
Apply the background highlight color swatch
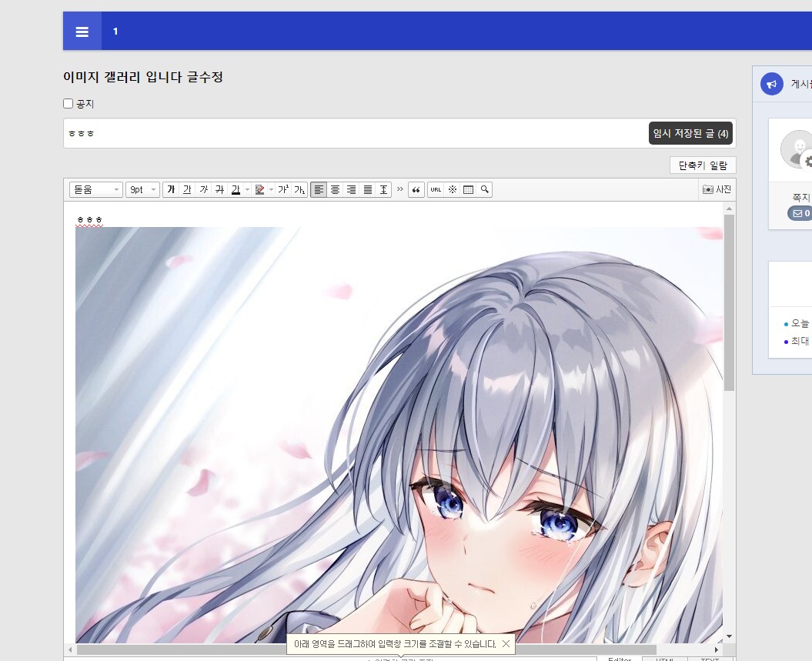click(x=259, y=189)
